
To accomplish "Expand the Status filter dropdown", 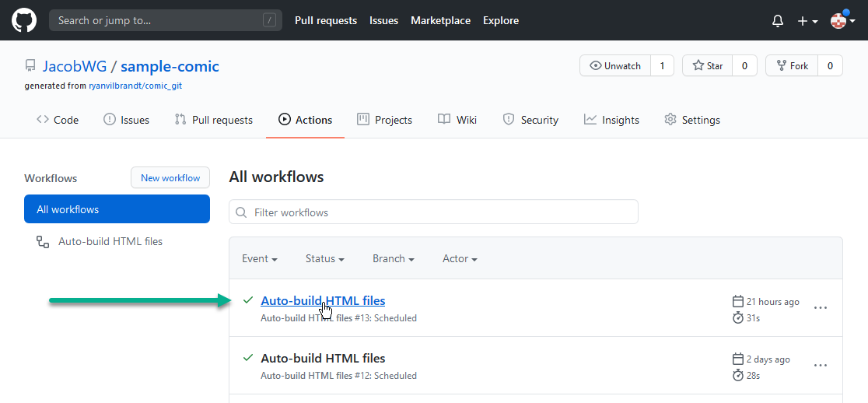I will pos(325,258).
